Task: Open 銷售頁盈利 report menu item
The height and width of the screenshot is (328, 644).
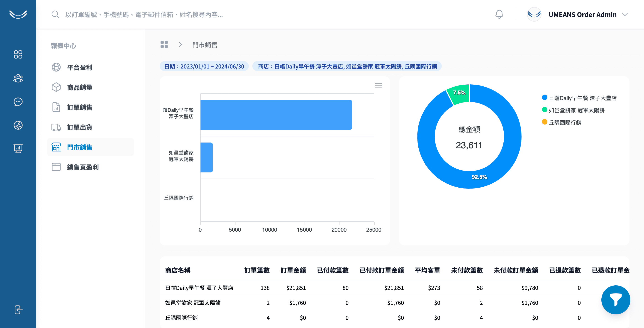Action: point(83,167)
